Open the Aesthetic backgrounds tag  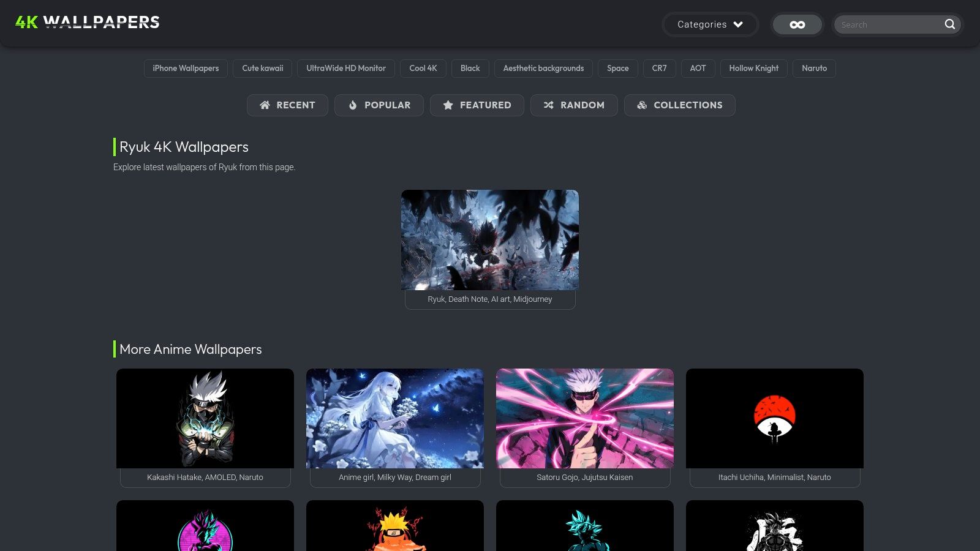point(543,69)
